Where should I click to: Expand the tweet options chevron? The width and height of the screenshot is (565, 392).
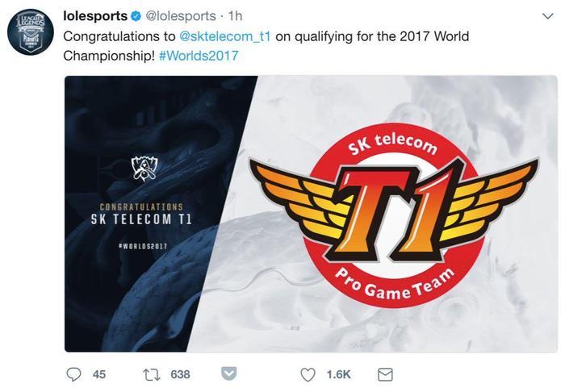pyautogui.click(x=548, y=16)
